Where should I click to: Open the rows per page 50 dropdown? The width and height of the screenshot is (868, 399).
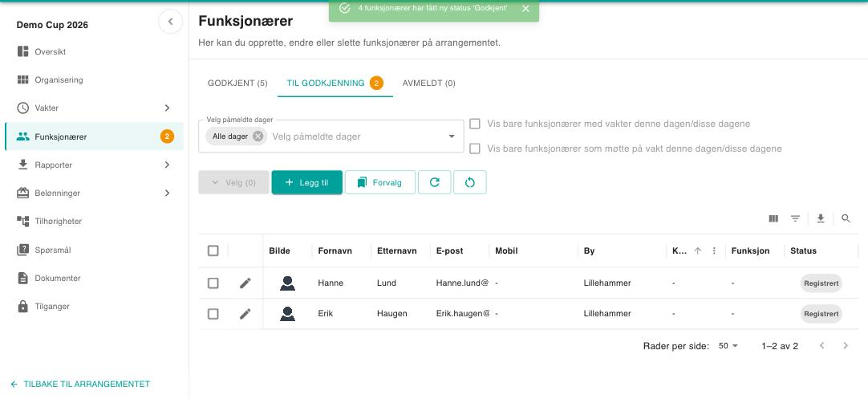728,346
